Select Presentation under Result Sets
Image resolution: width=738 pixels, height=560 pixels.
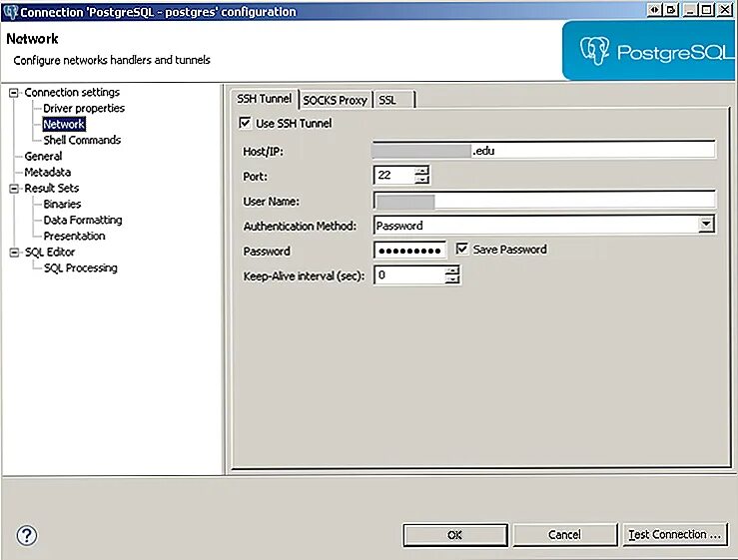click(74, 237)
